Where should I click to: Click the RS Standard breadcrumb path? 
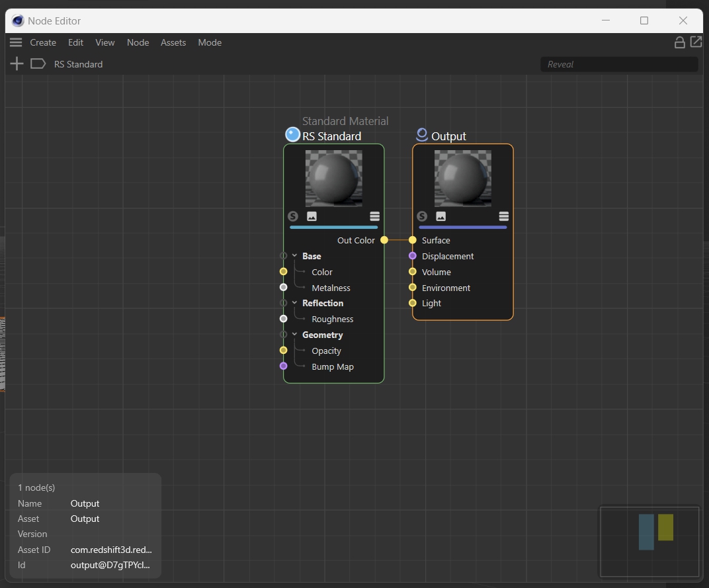coord(78,64)
